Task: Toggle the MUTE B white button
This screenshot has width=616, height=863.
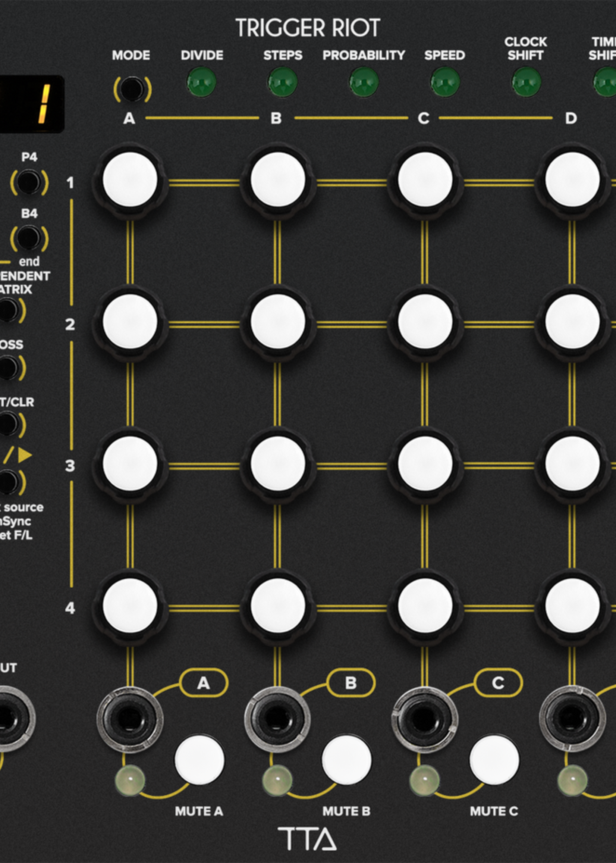Action: click(346, 760)
